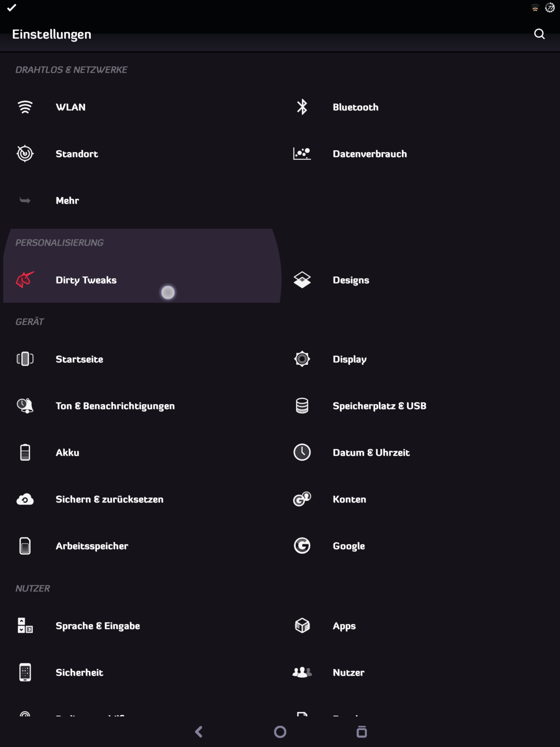Open Sprache & Eingabe settings
Screen dimensions: 560x747
[98, 626]
